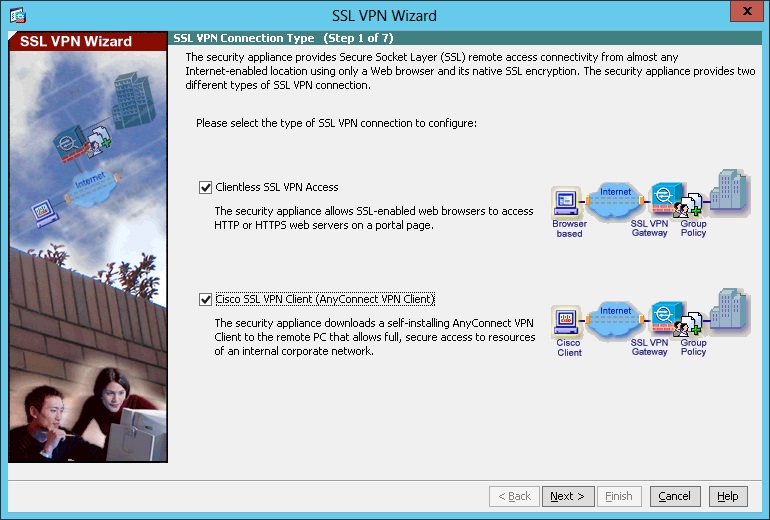
Task: Open the Help button
Action: 728,496
